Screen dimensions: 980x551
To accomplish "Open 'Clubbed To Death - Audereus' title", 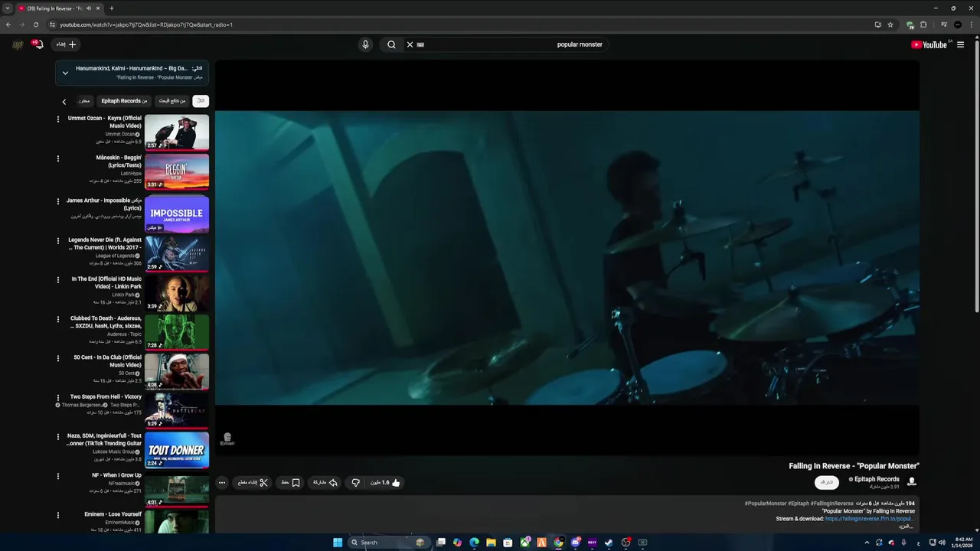I will pos(106,322).
